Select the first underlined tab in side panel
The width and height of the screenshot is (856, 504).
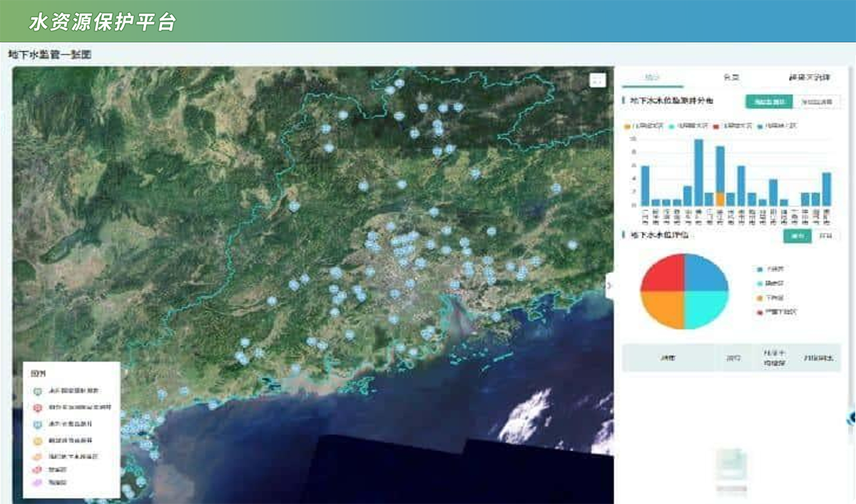click(653, 78)
